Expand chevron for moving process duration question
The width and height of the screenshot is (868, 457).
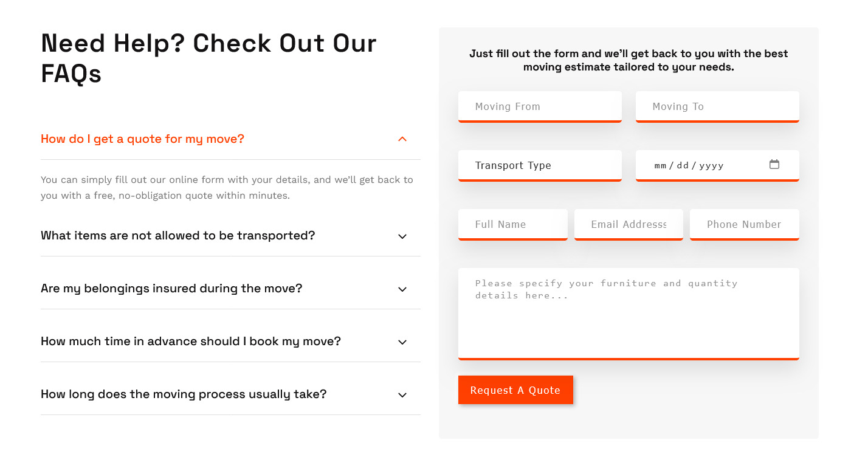[x=402, y=395]
